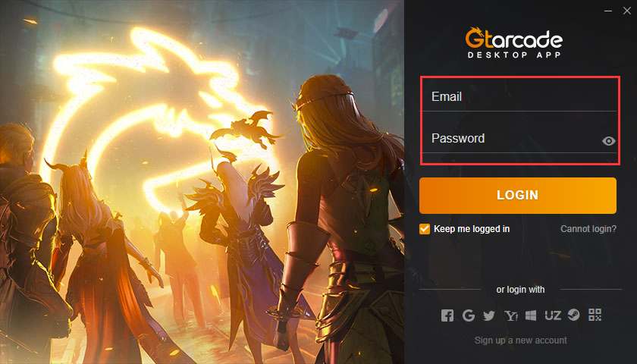Log in with Facebook icon

tap(447, 315)
